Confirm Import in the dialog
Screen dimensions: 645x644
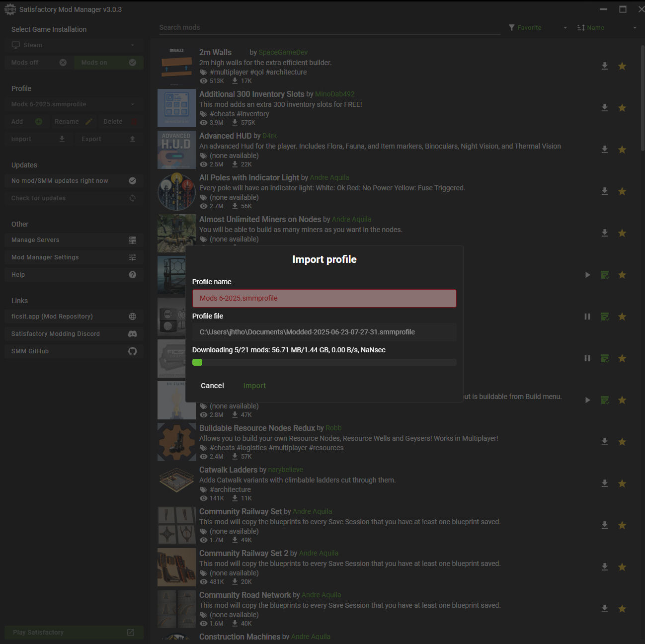click(254, 386)
